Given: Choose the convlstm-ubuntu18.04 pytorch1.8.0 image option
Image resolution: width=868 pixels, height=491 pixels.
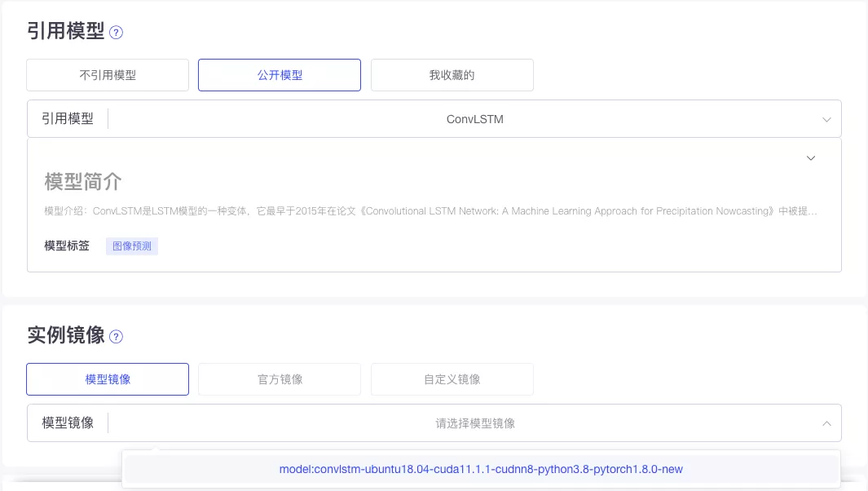Looking at the screenshot, I should 481,469.
